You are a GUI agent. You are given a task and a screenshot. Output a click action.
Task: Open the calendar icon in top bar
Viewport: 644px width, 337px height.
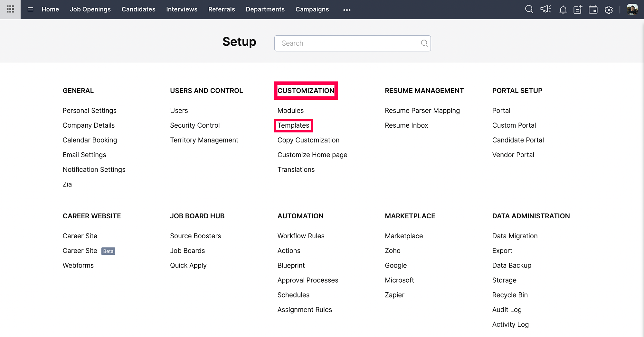click(x=593, y=10)
